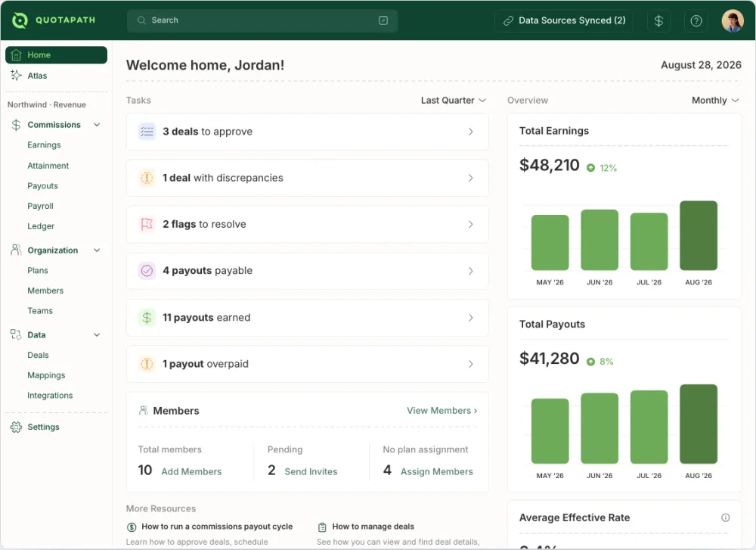The image size is (756, 550).
Task: Click the checklist icon for deals to approve
Action: tap(147, 131)
